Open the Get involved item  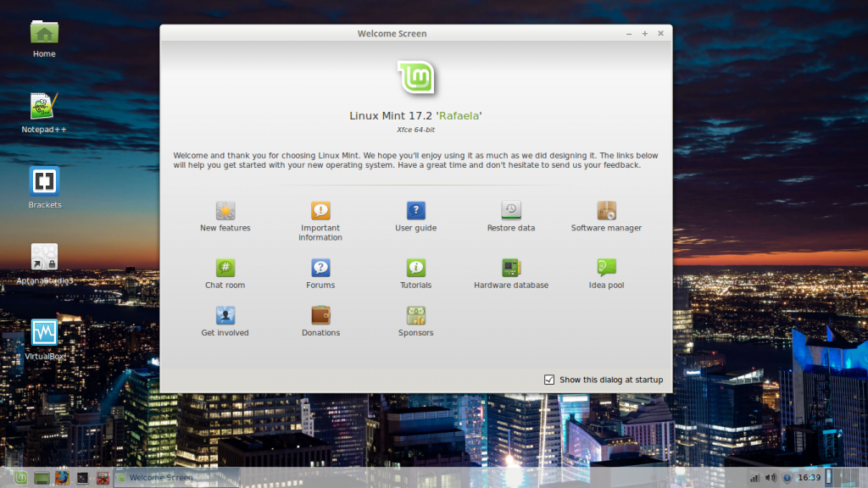225,316
